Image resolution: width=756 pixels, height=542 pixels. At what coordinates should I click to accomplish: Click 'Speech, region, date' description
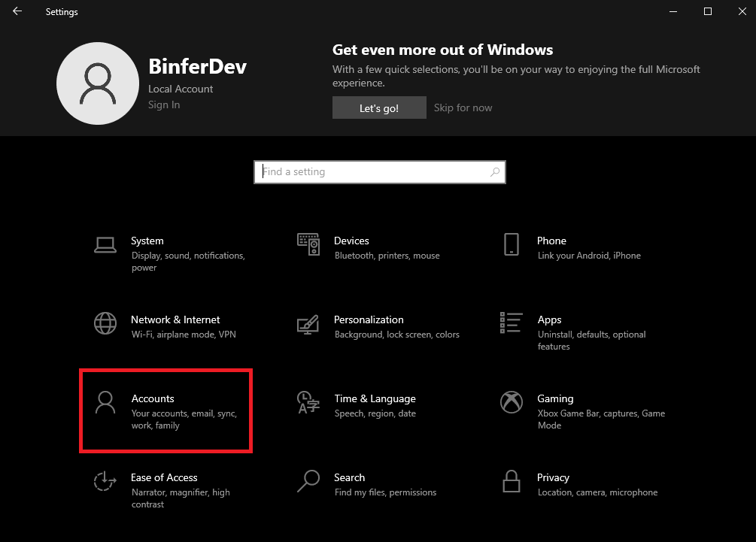click(x=375, y=413)
